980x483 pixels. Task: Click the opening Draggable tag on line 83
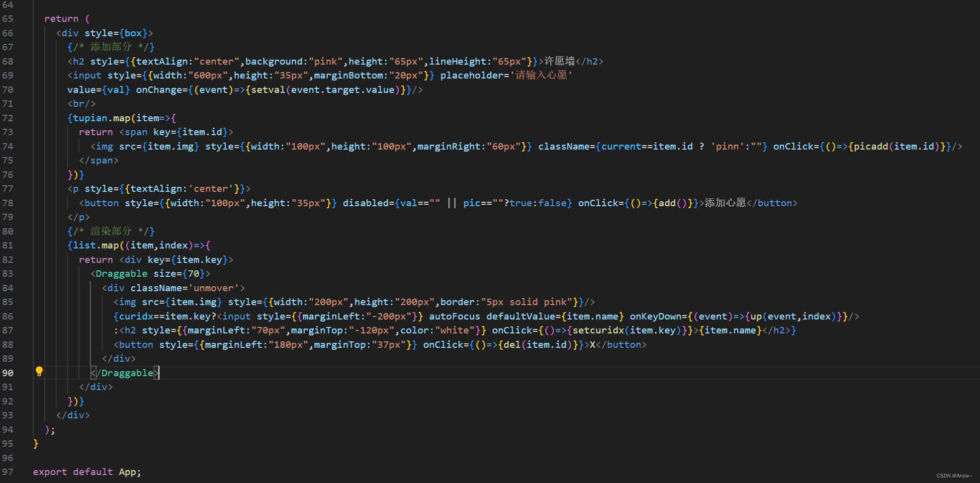pyautogui.click(x=151, y=274)
